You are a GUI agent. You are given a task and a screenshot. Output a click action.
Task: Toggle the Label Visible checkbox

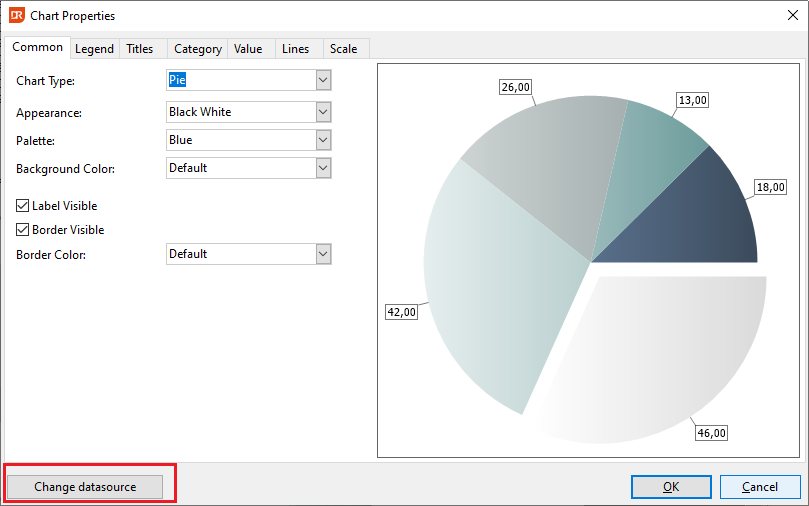(22, 206)
